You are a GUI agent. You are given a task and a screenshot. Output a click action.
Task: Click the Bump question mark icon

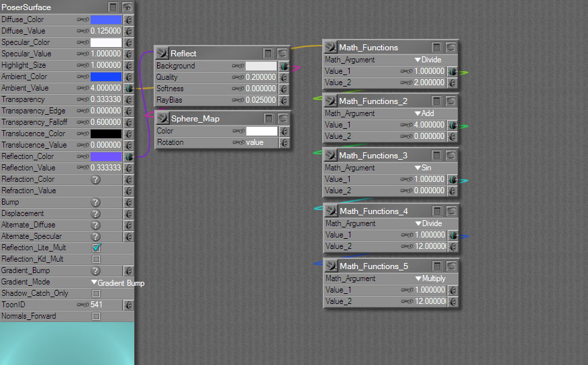pyautogui.click(x=95, y=203)
